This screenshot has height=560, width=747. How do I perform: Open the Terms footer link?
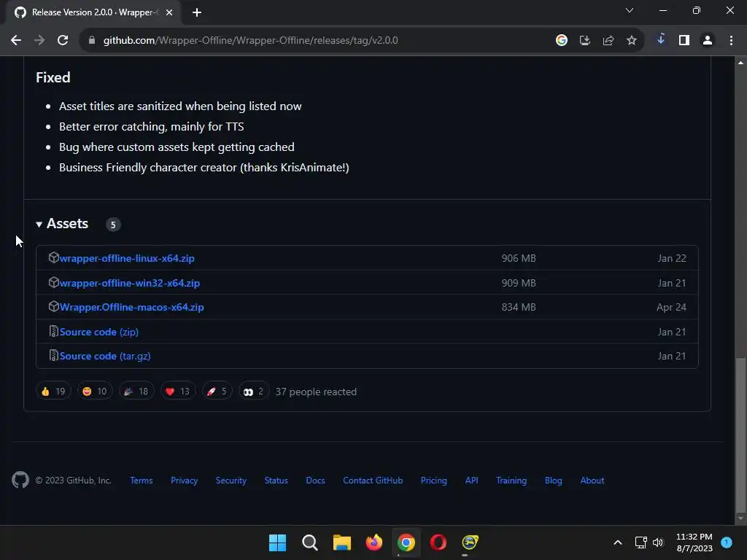click(142, 481)
